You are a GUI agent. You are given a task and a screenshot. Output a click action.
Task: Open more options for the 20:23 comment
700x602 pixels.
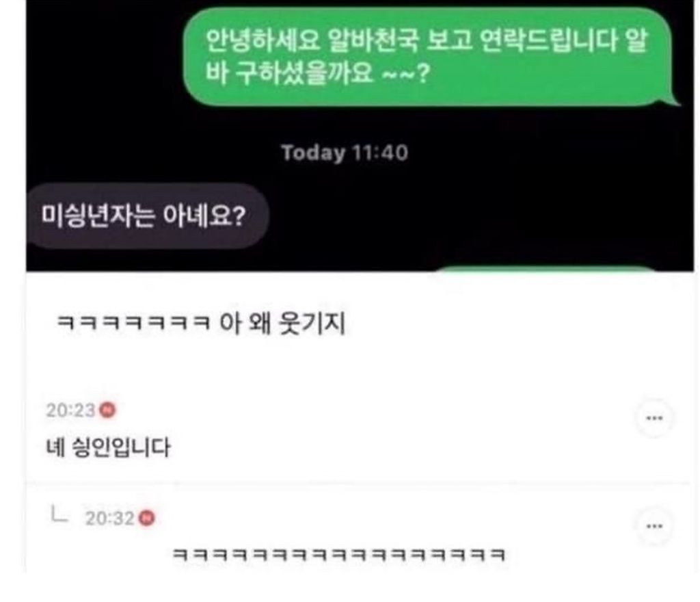tap(654, 419)
